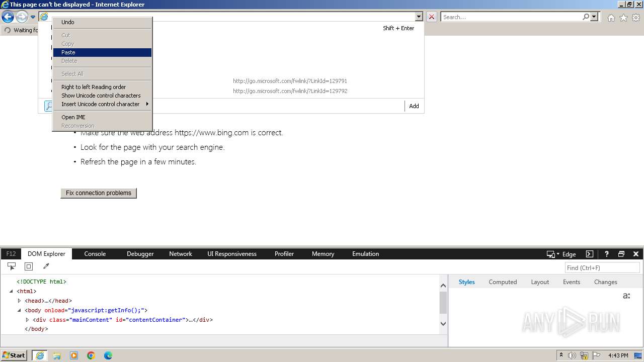644x362 pixels.
Task: Open File Explorer from the taskbar
Action: (57, 355)
